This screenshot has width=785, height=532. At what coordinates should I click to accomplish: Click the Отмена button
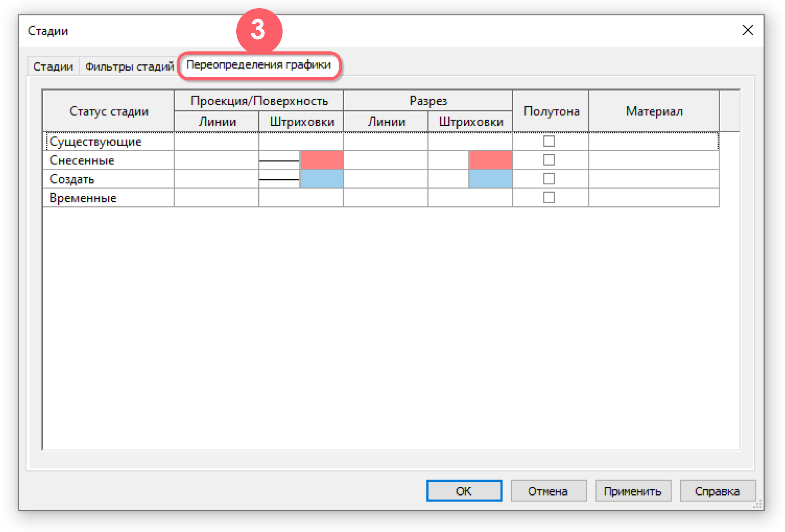548,491
